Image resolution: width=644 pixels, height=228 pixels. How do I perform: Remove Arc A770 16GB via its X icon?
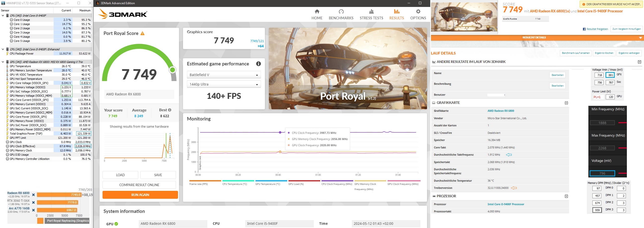tap(34, 210)
